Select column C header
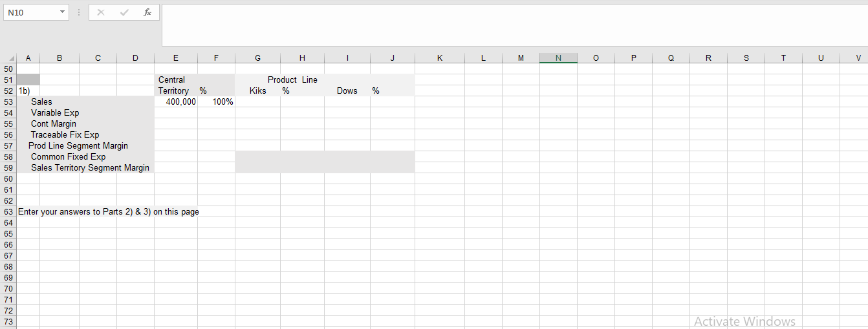Image resolution: width=868 pixels, height=329 pixels. (98, 58)
